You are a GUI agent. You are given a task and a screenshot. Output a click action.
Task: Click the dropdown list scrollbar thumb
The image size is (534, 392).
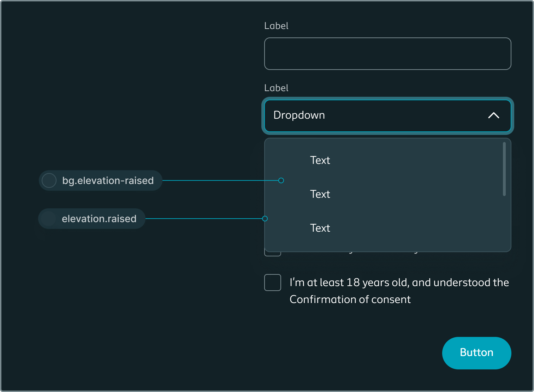tap(504, 169)
